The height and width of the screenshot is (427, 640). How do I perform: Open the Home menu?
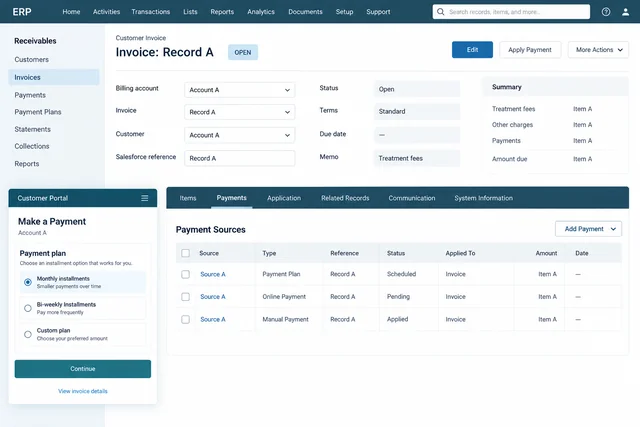click(71, 12)
